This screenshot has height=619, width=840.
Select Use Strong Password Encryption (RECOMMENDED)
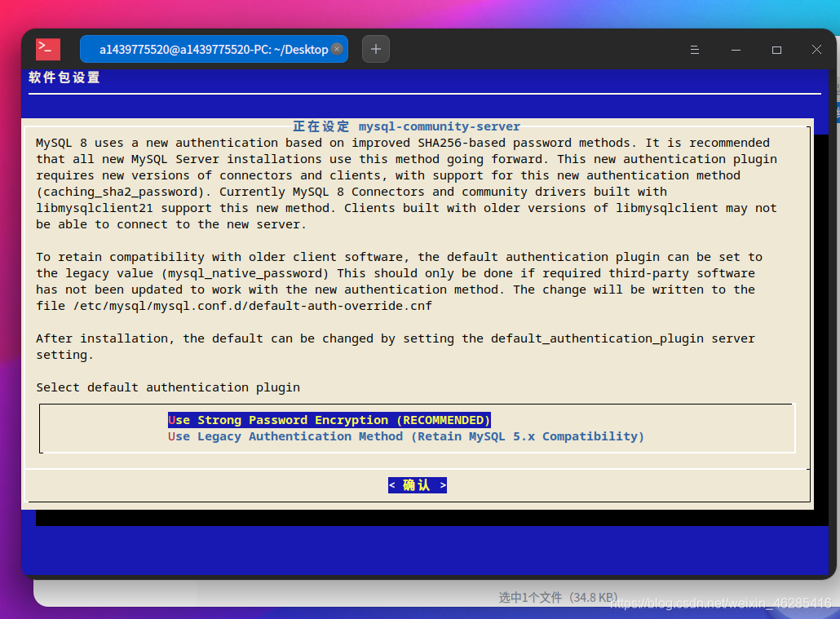tap(329, 420)
